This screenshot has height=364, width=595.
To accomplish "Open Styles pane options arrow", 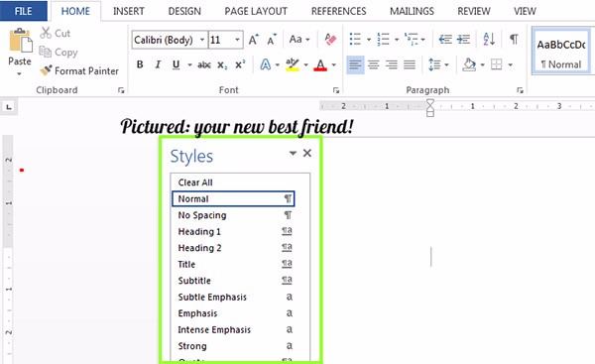I will tap(293, 154).
